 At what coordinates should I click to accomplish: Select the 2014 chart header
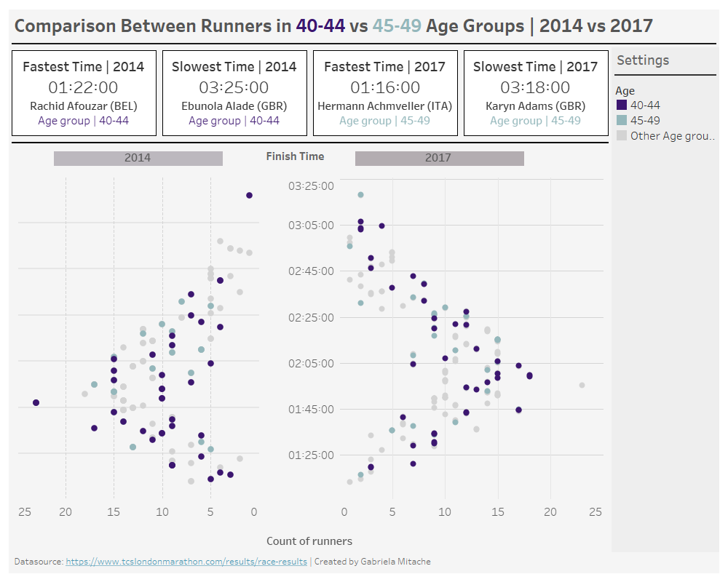point(138,158)
